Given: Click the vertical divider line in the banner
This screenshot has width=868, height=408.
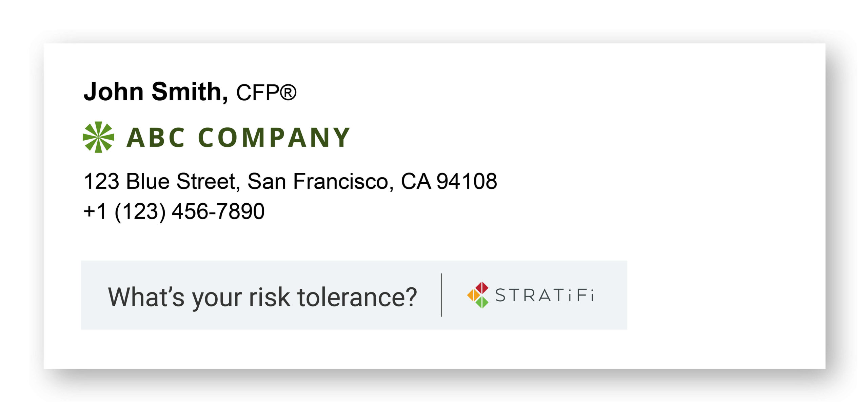Looking at the screenshot, I should (441, 295).
